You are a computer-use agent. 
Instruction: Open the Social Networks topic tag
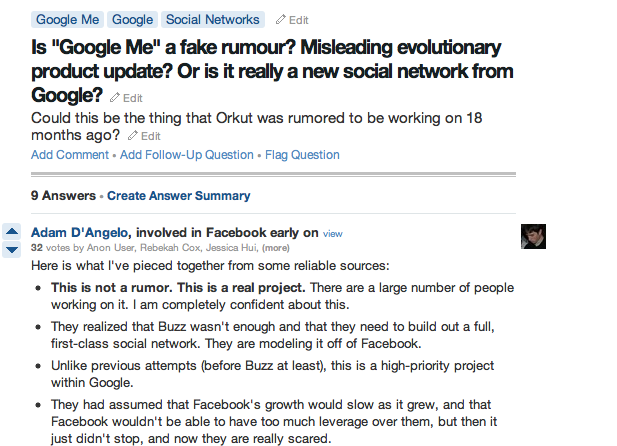pyautogui.click(x=213, y=19)
